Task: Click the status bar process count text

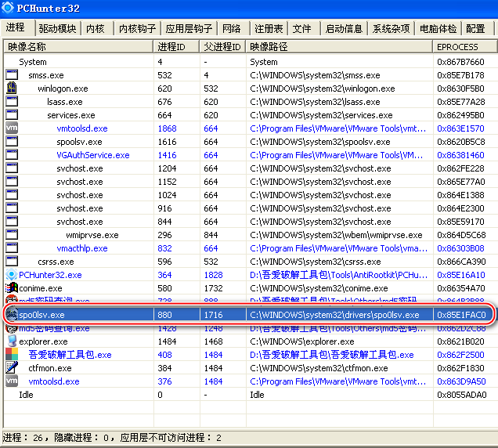Action: 23,438
